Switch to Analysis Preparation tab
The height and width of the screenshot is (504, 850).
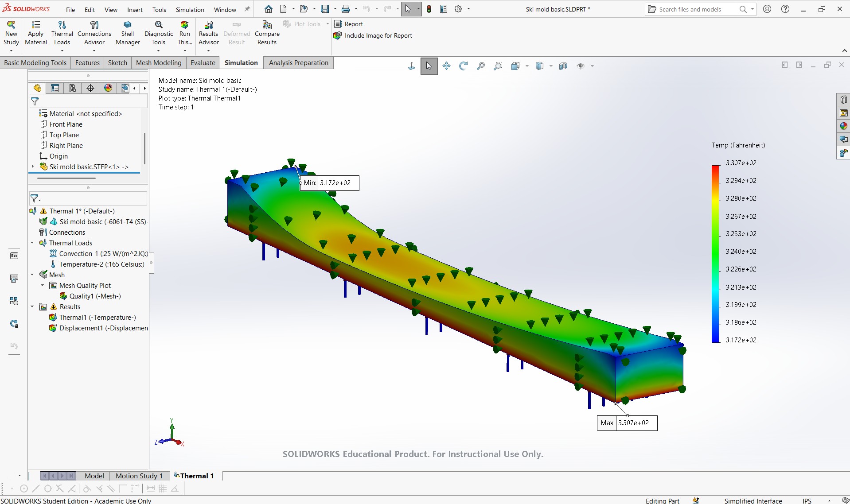[299, 63]
